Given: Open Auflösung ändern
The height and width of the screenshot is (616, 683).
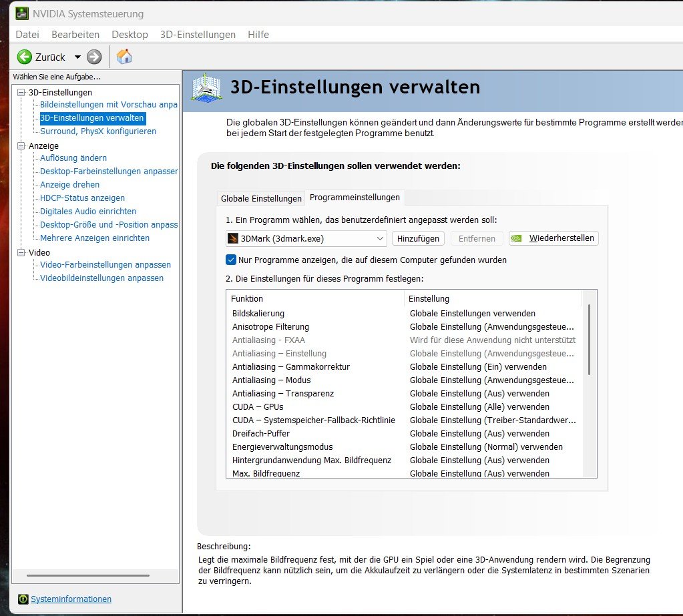Looking at the screenshot, I should 73,158.
